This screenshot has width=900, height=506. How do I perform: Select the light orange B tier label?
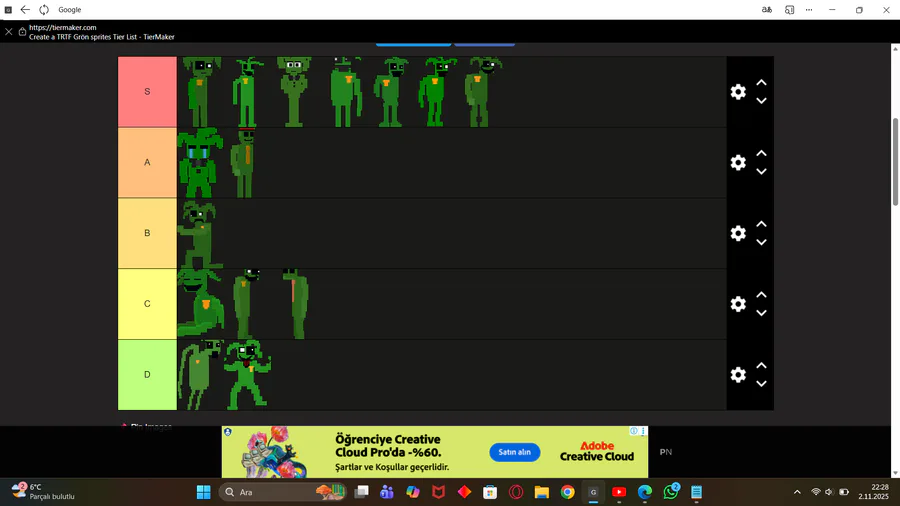148,233
